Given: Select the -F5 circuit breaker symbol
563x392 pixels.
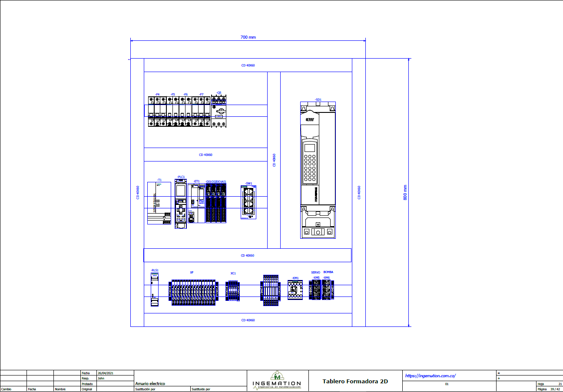Looking at the screenshot, I should tap(173, 112).
